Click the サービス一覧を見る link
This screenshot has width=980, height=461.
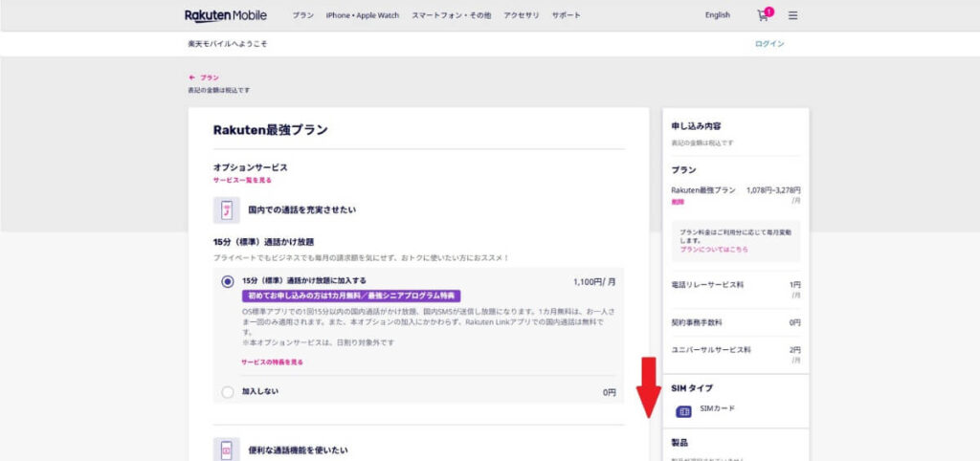(242, 180)
